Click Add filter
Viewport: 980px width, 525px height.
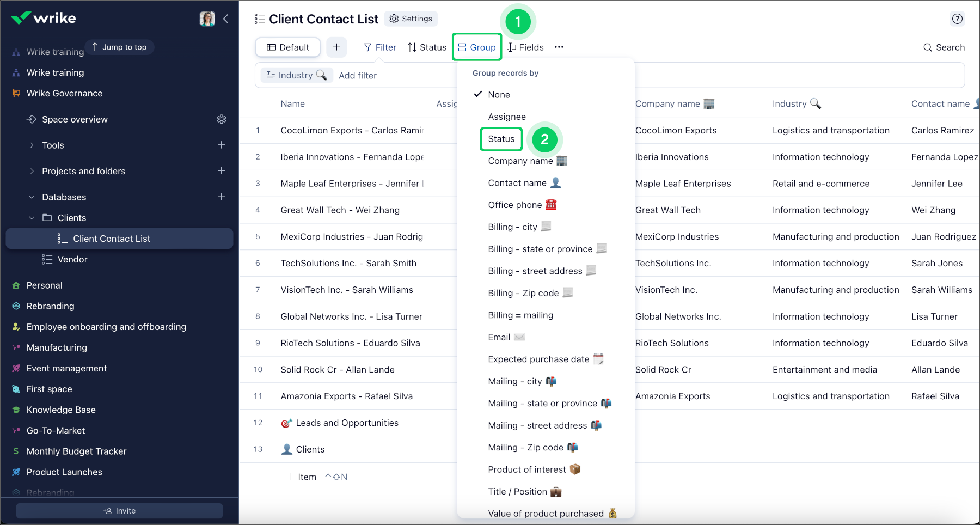358,76
